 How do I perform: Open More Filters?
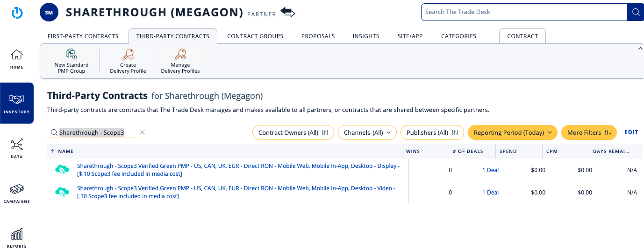pos(589,132)
